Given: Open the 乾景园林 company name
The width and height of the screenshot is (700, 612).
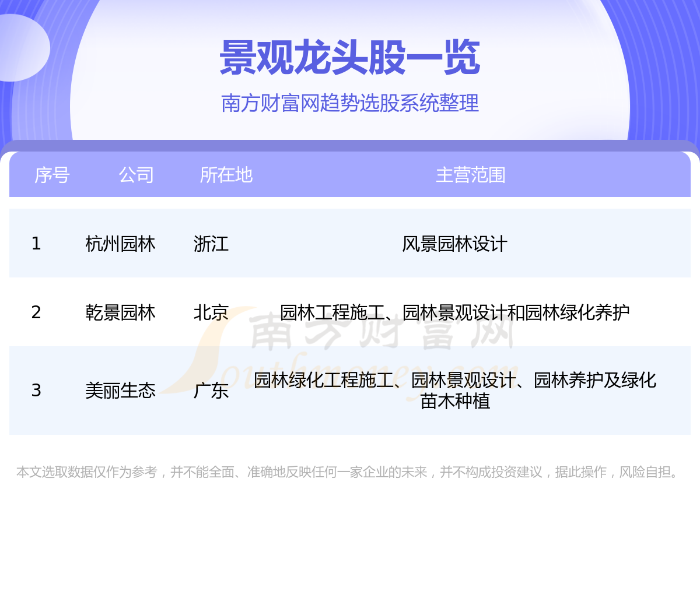Looking at the screenshot, I should pyautogui.click(x=120, y=312).
